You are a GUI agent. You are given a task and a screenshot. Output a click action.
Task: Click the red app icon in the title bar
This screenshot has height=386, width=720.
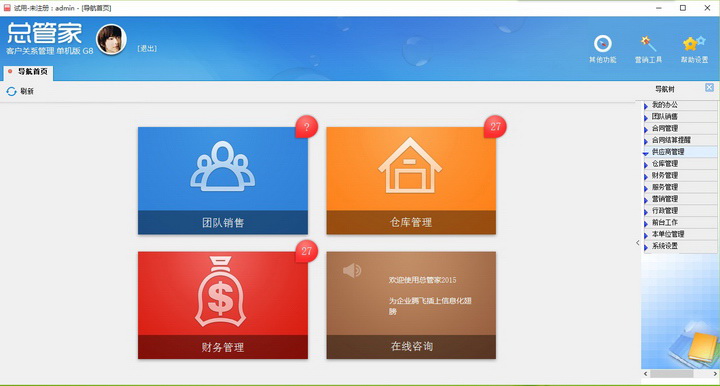[x=7, y=8]
